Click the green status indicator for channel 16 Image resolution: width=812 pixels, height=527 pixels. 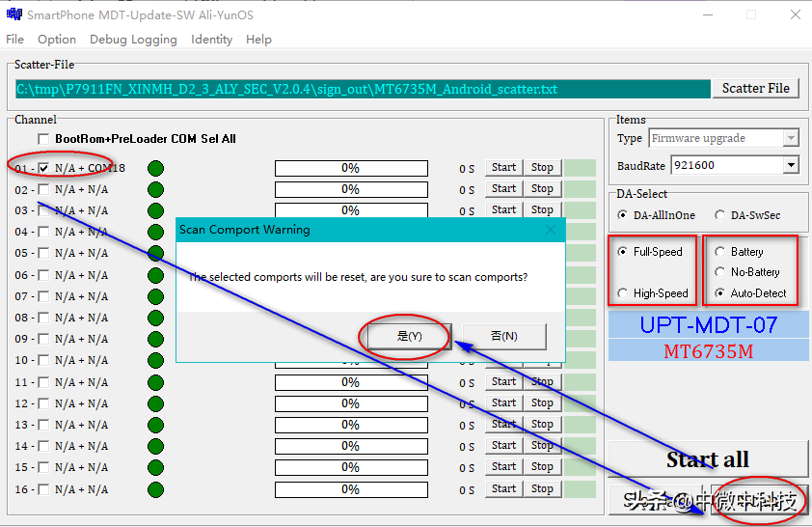(155, 489)
